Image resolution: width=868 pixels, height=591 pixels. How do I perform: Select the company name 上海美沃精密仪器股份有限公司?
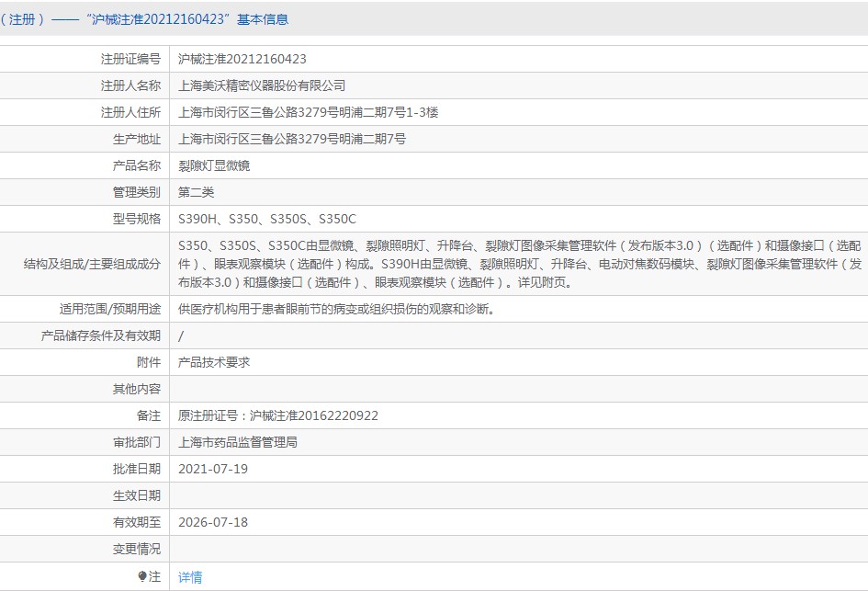coord(262,85)
